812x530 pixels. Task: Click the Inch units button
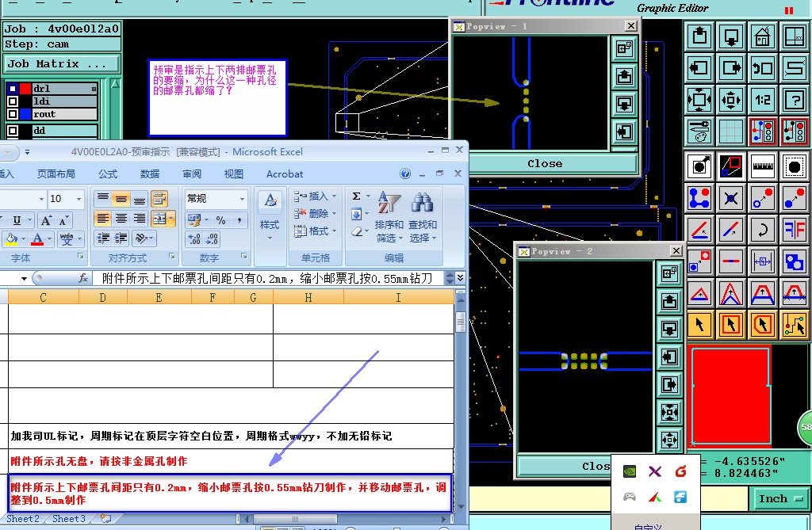(x=779, y=499)
